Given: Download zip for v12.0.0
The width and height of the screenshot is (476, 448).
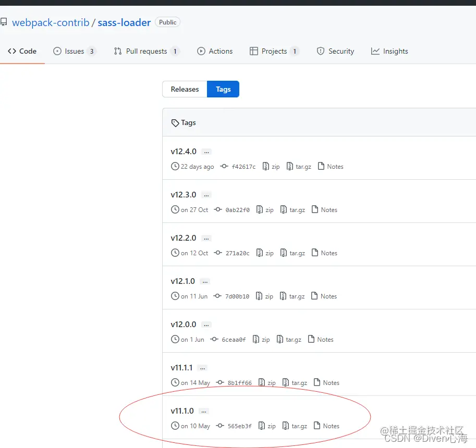Looking at the screenshot, I should 261,340.
